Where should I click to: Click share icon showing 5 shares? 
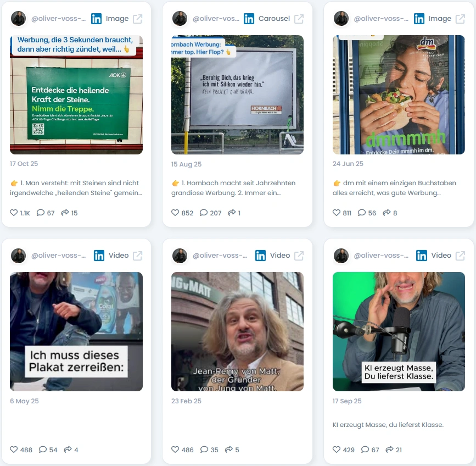coord(229,450)
